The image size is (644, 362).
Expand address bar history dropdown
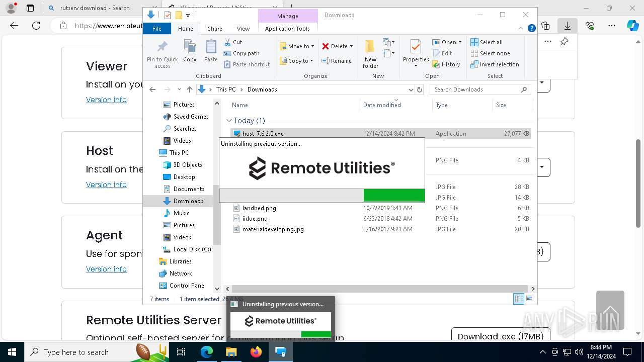pyautogui.click(x=411, y=89)
